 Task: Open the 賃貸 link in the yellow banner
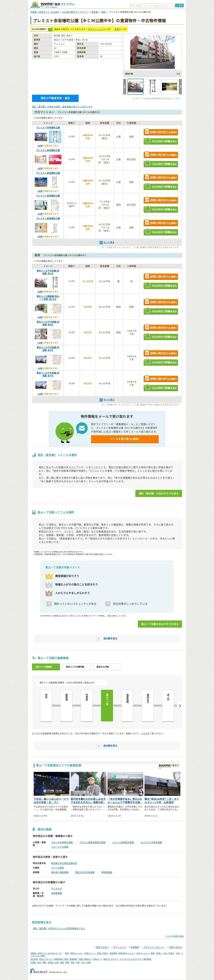[x=116, y=29]
